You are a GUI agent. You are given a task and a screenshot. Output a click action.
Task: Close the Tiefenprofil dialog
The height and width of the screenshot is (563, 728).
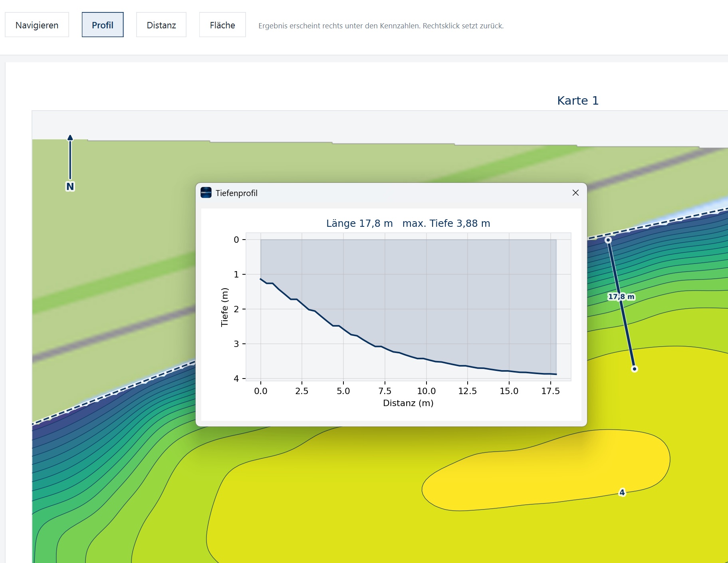575,193
